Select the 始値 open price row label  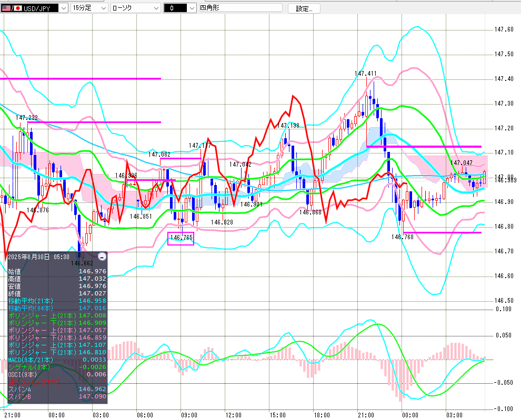coord(14,272)
